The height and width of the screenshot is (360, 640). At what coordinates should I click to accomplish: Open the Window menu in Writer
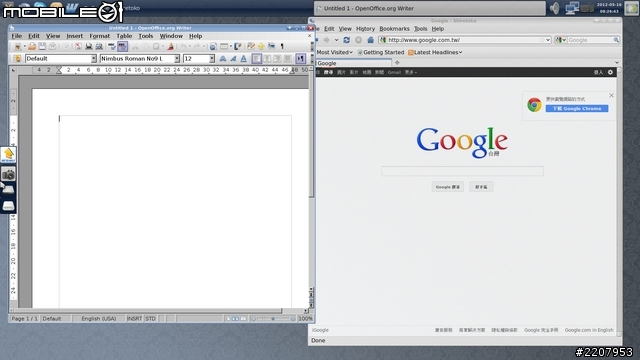pos(171,36)
